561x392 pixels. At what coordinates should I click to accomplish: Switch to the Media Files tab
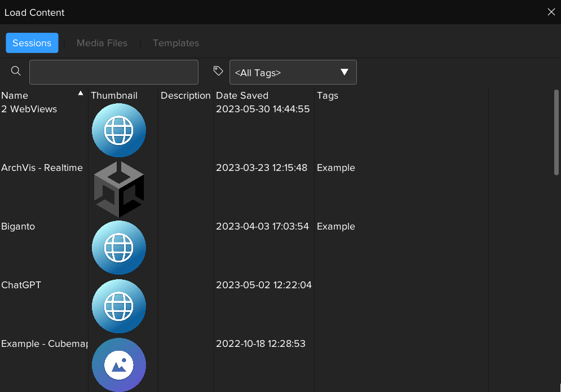tap(102, 43)
